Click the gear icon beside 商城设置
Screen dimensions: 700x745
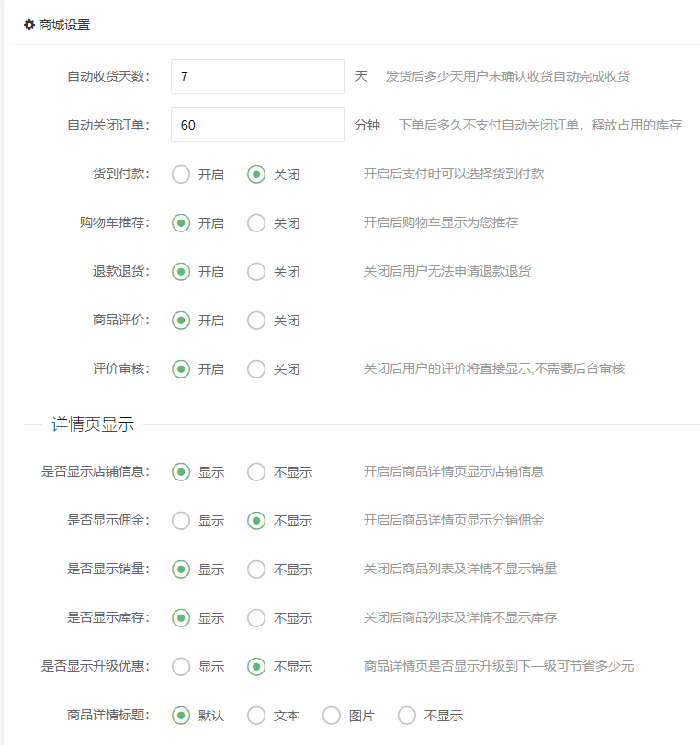(29, 25)
